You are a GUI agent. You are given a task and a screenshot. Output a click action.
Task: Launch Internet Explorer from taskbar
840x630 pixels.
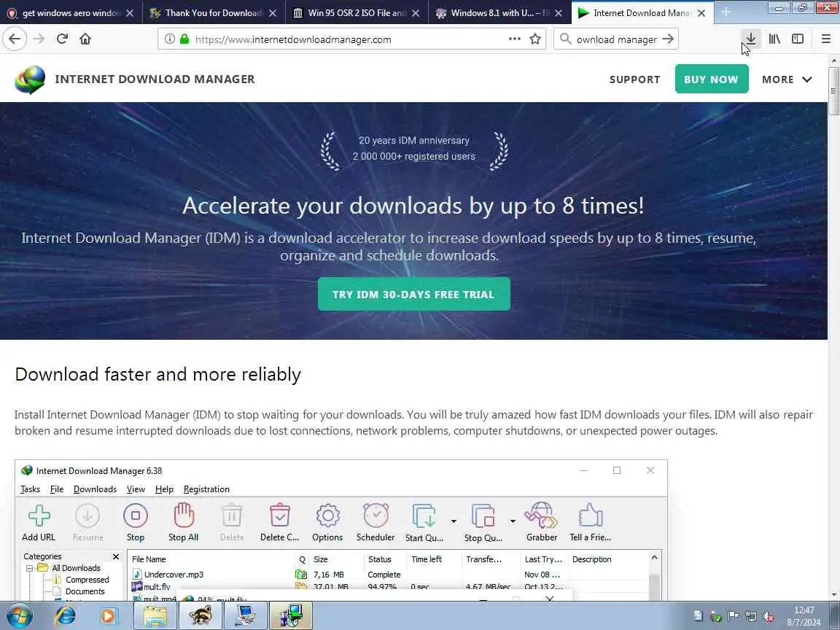[66, 616]
